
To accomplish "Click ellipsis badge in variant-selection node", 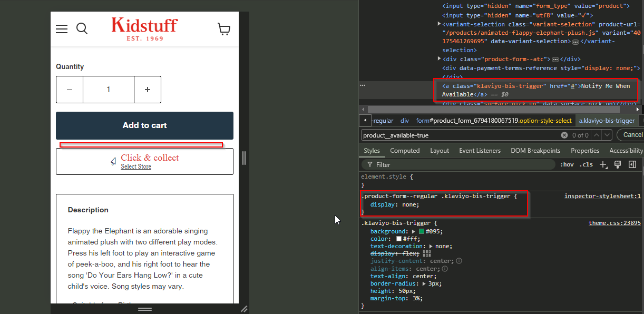I will [575, 42].
